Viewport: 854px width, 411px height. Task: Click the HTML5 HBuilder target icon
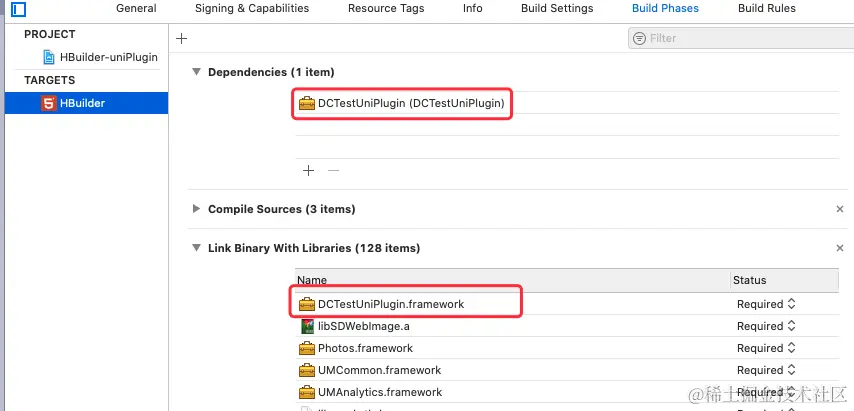tap(49, 103)
